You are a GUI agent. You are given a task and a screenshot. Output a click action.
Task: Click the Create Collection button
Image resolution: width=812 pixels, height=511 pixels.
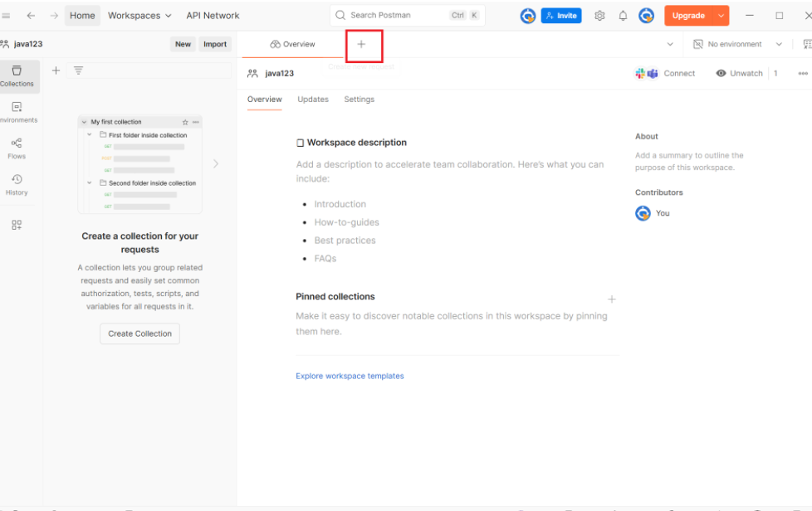[139, 333]
